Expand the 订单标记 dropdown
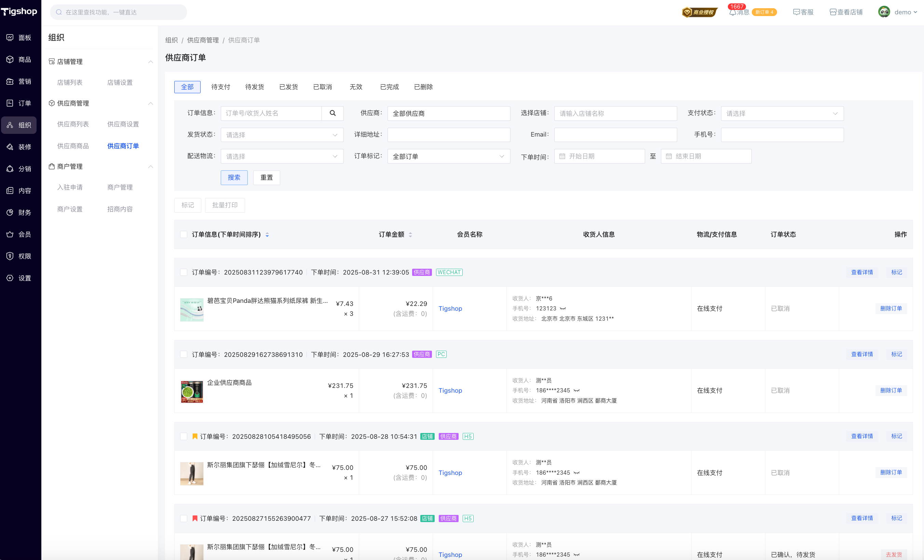This screenshot has width=924, height=560. point(448,156)
